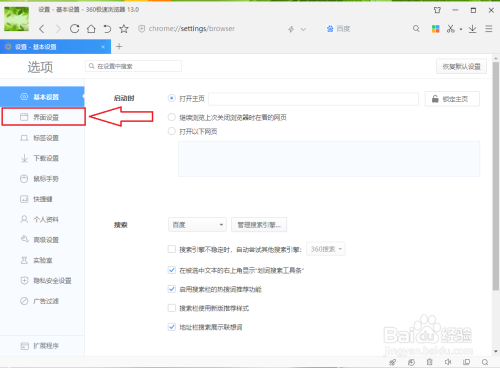Open 下载设置 in the sidebar
The image size is (500, 368).
42,158
